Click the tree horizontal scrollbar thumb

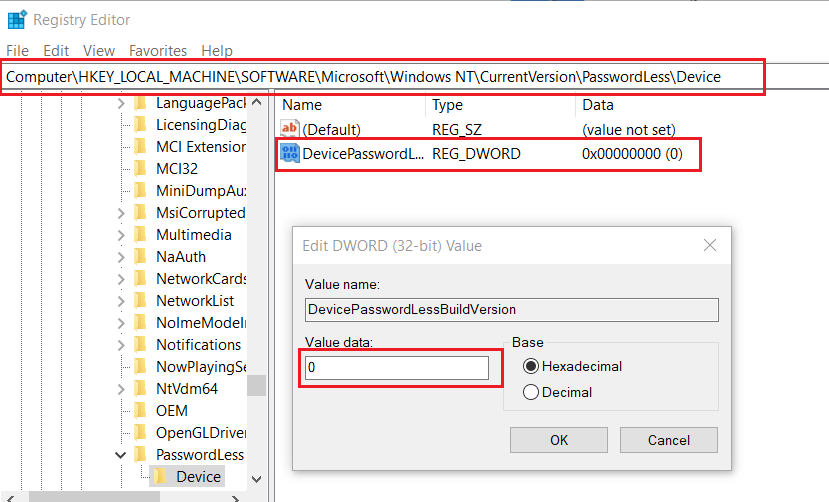pos(94,497)
